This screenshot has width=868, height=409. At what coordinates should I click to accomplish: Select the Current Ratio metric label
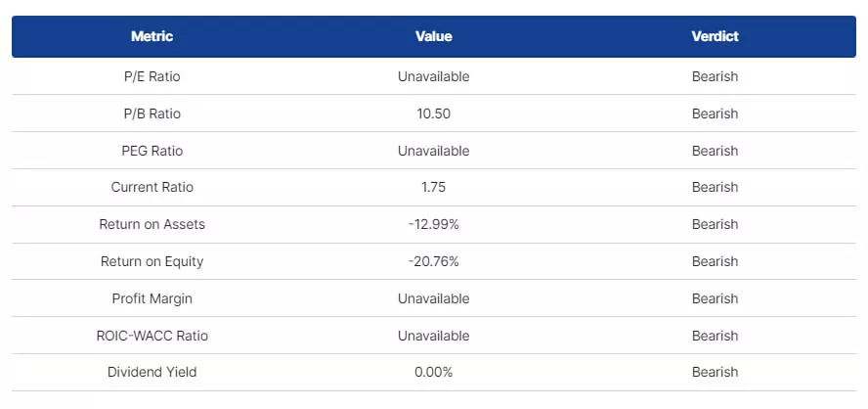pyautogui.click(x=152, y=187)
